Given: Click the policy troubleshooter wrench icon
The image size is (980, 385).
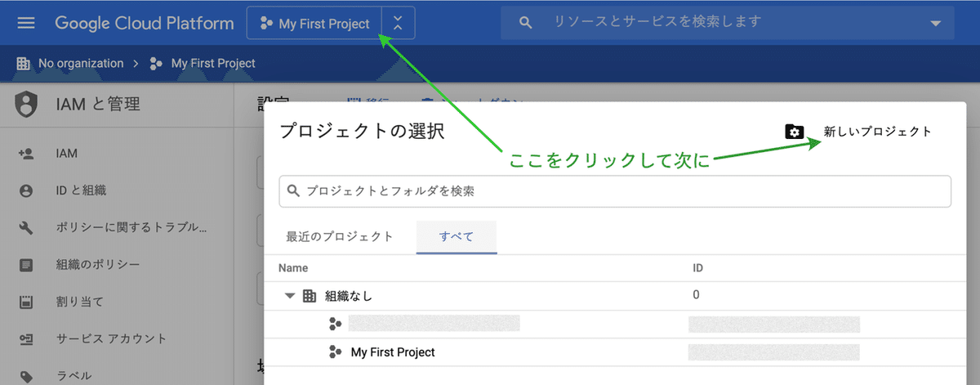Looking at the screenshot, I should click(x=26, y=227).
